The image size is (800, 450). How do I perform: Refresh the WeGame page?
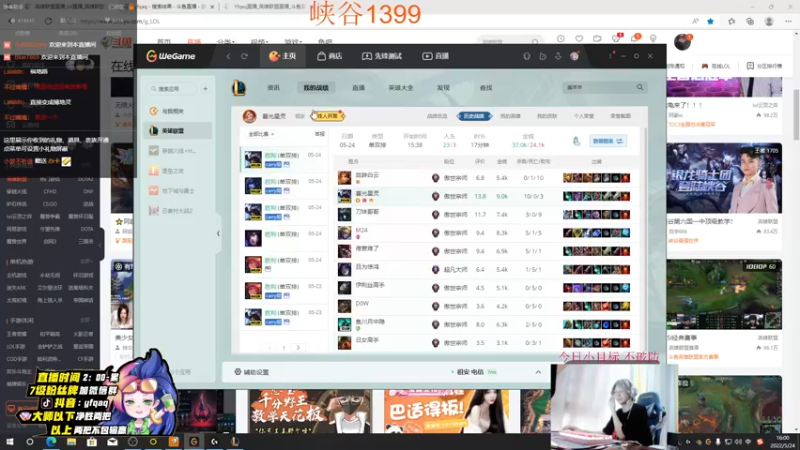pos(244,56)
